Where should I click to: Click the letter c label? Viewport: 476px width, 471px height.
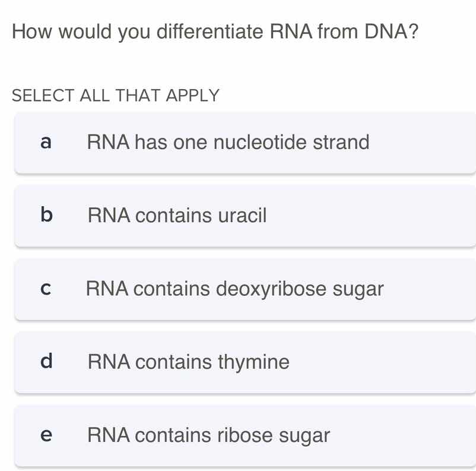point(46,289)
